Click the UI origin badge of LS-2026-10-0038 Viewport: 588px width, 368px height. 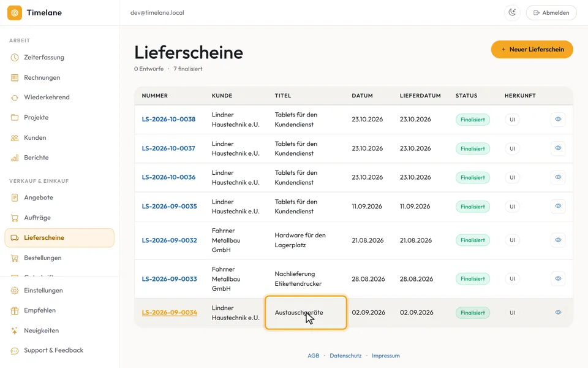point(512,120)
